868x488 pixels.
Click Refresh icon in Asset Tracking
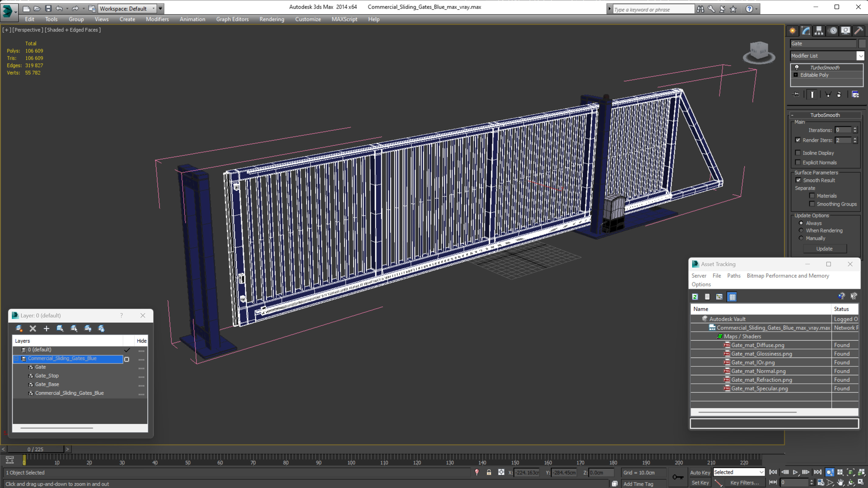[695, 297]
